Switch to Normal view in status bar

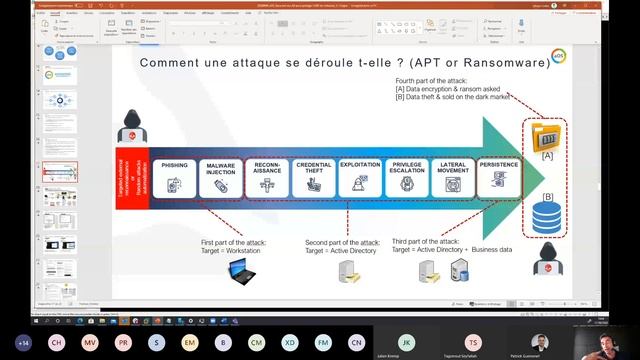point(511,304)
